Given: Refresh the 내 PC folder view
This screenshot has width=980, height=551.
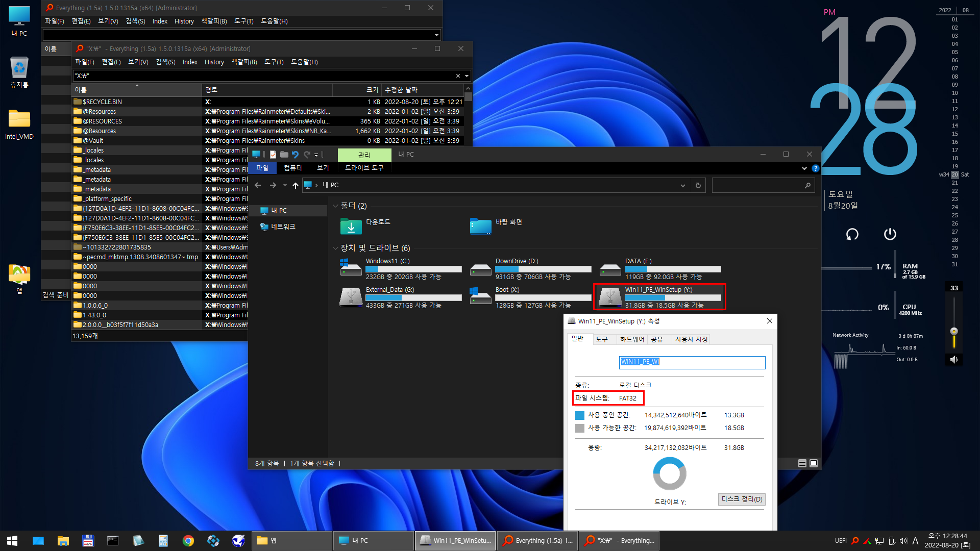Looking at the screenshot, I should [698, 185].
